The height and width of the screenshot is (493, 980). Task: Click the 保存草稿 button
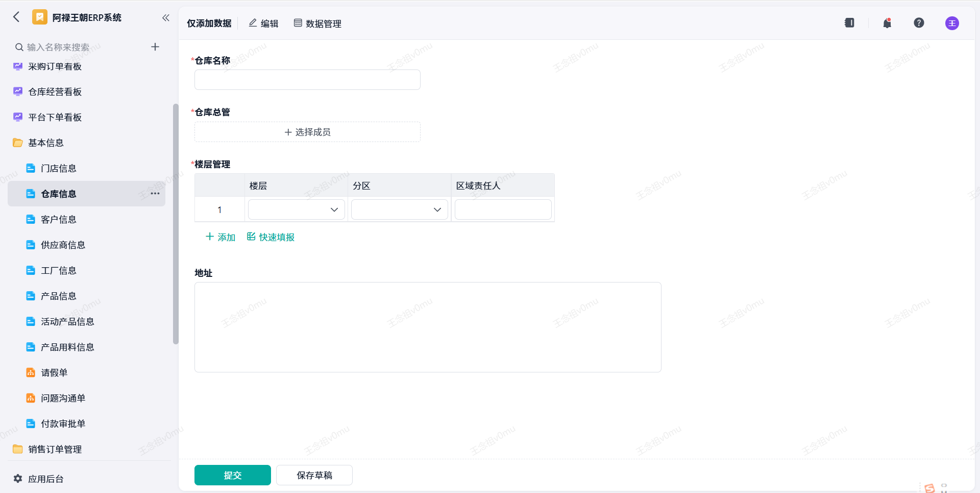click(314, 475)
